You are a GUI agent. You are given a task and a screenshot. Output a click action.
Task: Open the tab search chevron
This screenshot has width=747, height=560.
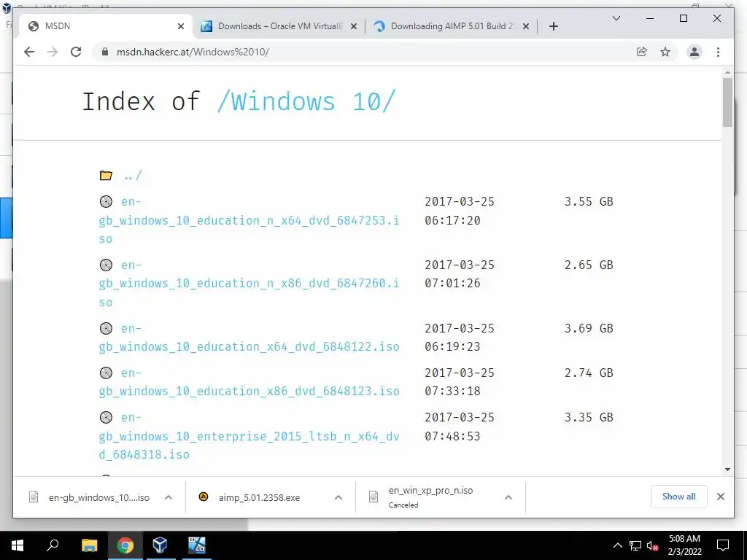[x=616, y=18]
